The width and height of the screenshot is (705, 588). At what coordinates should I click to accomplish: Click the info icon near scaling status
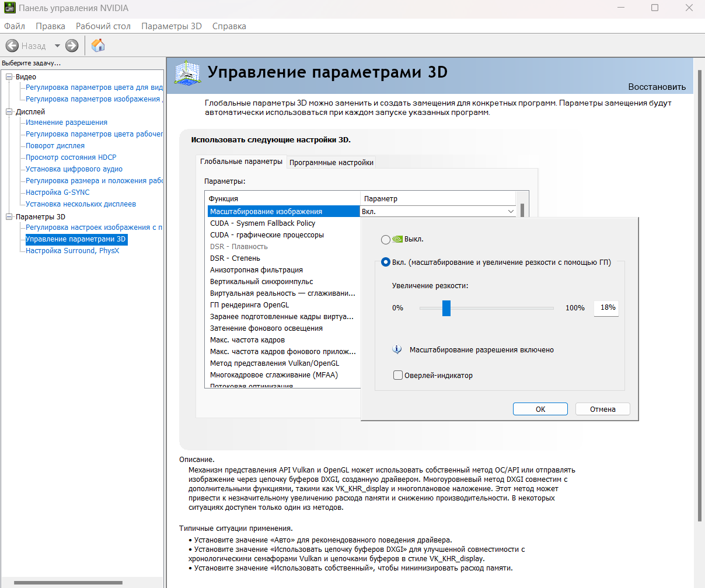pos(397,349)
